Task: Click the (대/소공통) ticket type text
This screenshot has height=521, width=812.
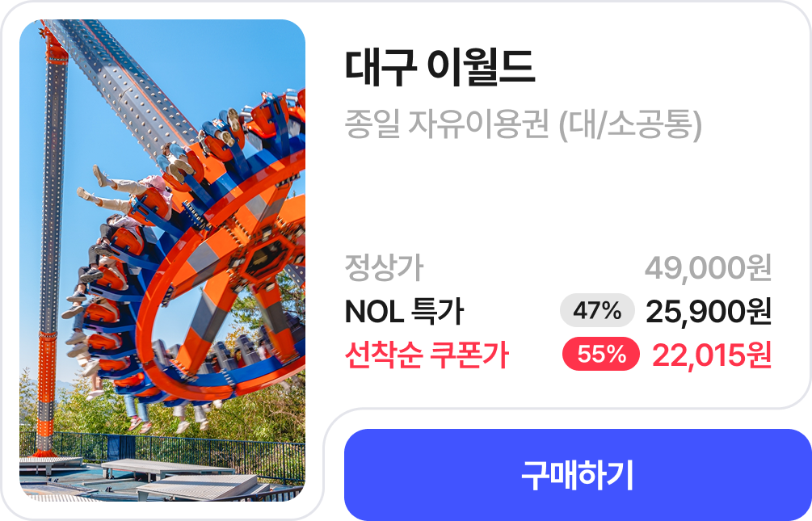Action: pos(630,125)
